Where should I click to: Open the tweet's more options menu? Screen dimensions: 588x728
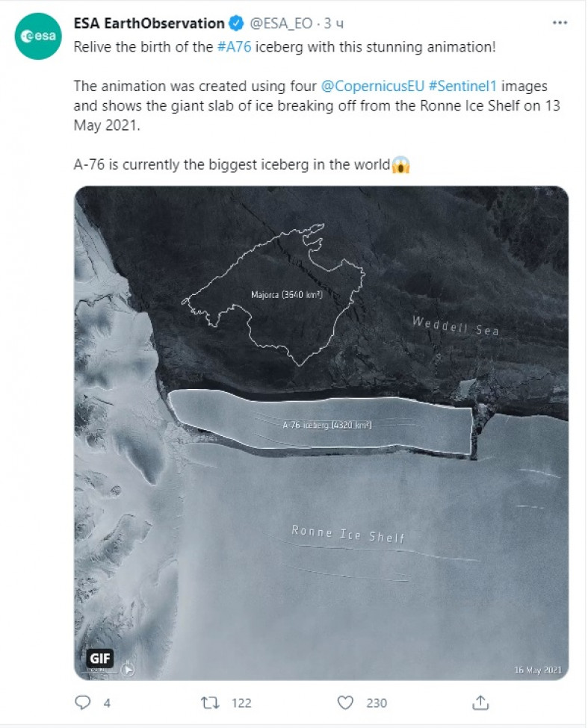click(x=560, y=23)
